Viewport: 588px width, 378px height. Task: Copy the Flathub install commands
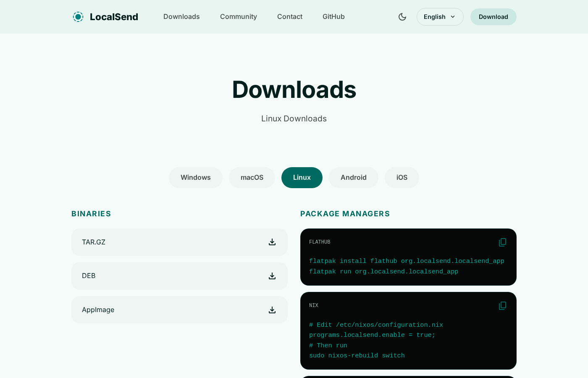(502, 242)
